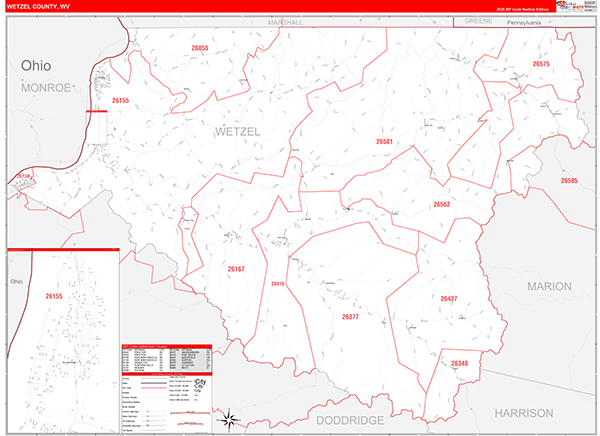Click the 'WETZEL' county label
The width and height of the screenshot is (600, 436).
pyautogui.click(x=237, y=131)
